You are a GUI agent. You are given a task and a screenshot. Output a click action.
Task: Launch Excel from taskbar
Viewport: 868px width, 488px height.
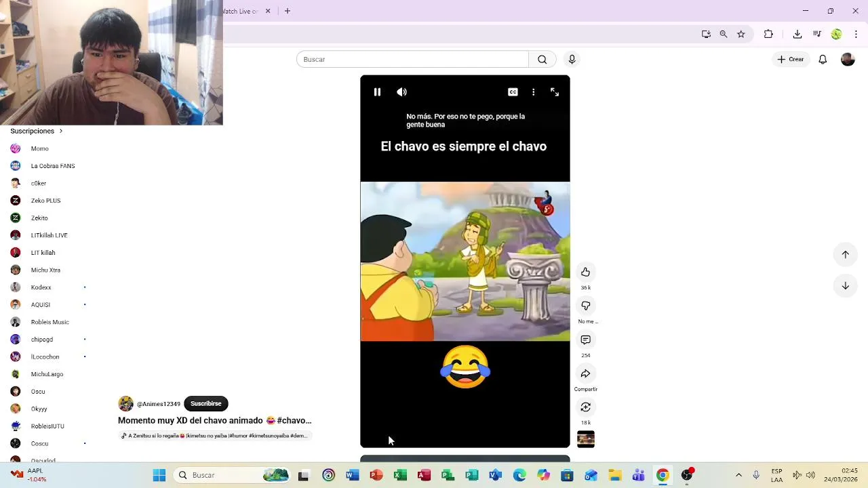coord(400,475)
